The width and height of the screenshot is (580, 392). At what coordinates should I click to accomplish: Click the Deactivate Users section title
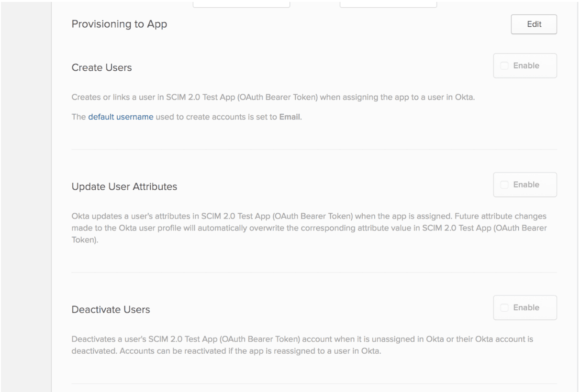111,310
